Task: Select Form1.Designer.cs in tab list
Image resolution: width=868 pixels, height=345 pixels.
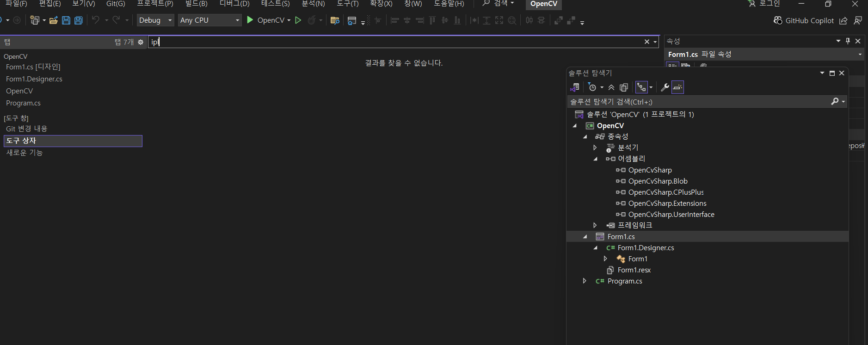Action: pyautogui.click(x=34, y=79)
